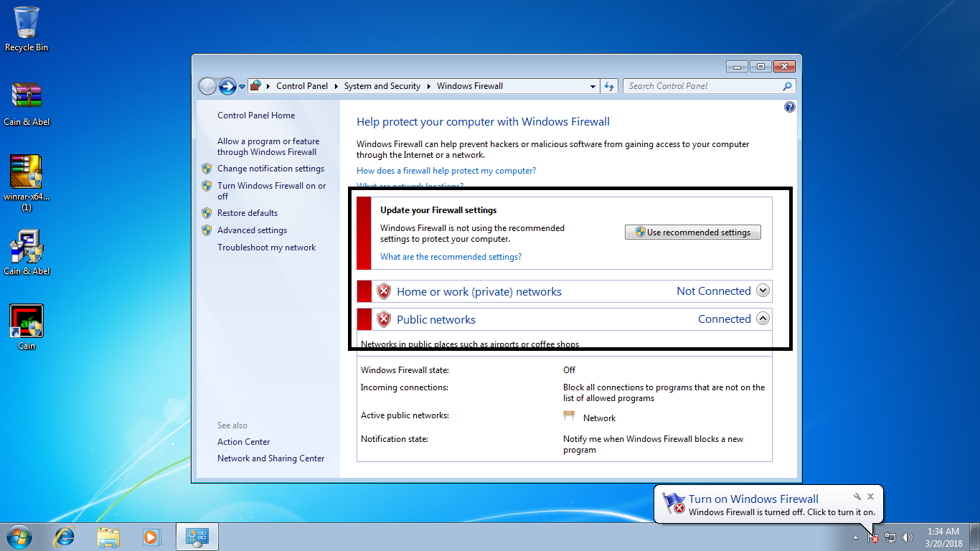Open Turn Windows Firewall on or off
980x551 pixels.
tap(271, 191)
